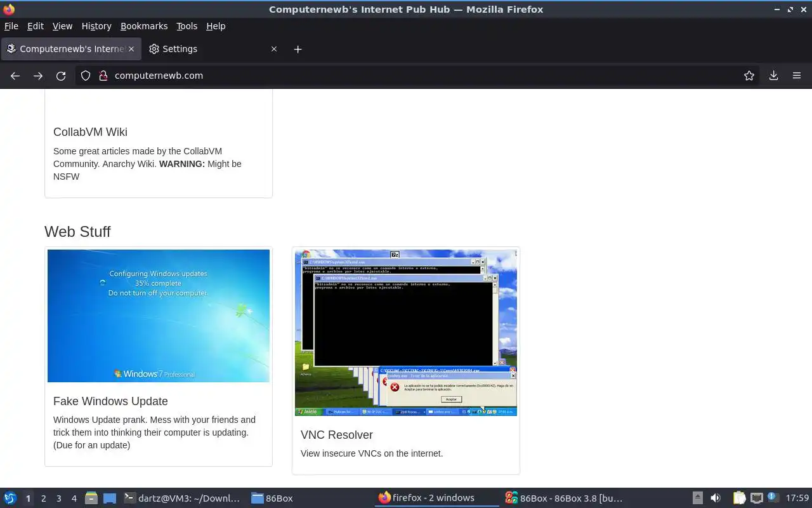Open the File menu
Viewport: 812px width, 508px height.
(x=11, y=26)
